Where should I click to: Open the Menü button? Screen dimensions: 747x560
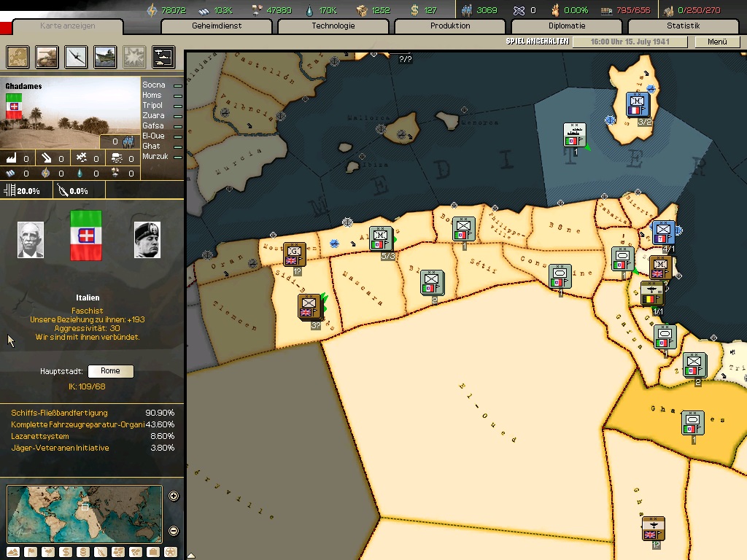coord(717,42)
